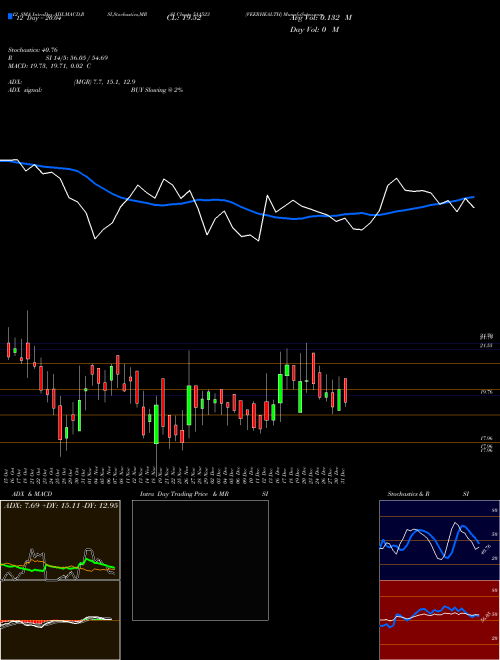
Task: Click the MACD histogram mini chart
Action: click(60, 620)
